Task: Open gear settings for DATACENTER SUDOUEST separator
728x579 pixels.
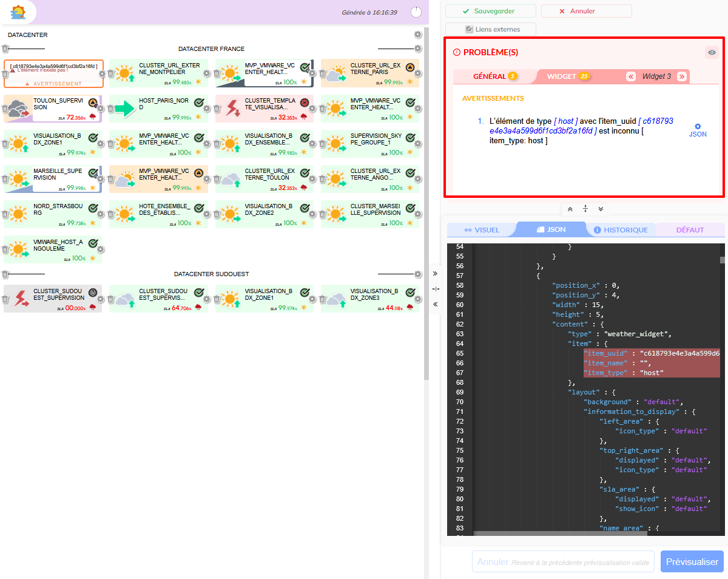Action: 418,274
